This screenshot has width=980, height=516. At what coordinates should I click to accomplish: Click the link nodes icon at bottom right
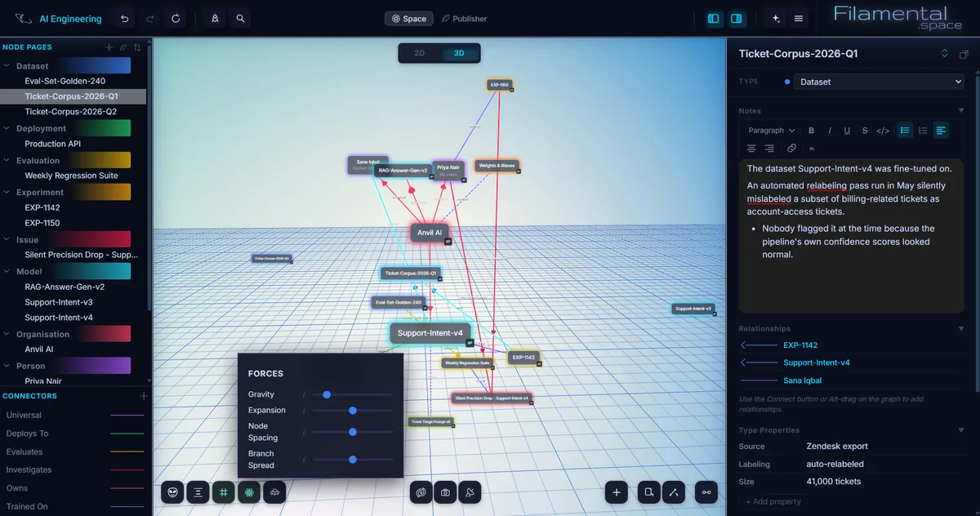[706, 492]
